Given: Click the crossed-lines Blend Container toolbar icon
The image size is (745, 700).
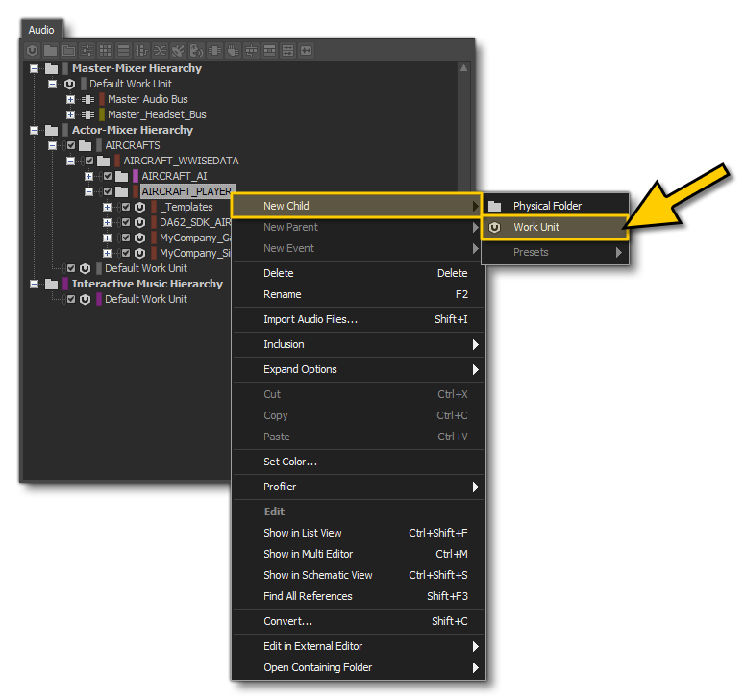Looking at the screenshot, I should pyautogui.click(x=161, y=50).
